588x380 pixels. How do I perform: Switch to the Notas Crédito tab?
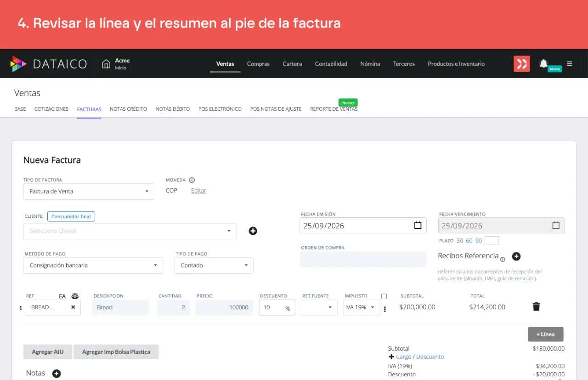[x=129, y=109]
